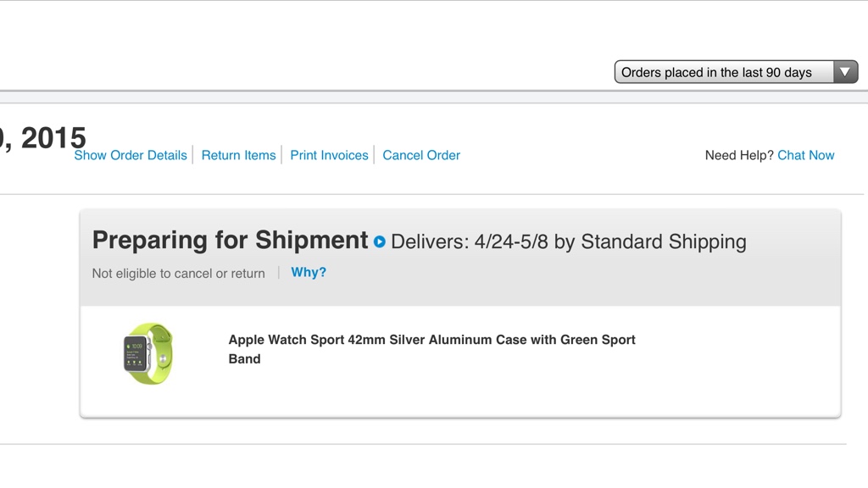Screen dimensions: 868x488
Task: Click the 4/24-5/8 delivery date range
Action: 512,241
